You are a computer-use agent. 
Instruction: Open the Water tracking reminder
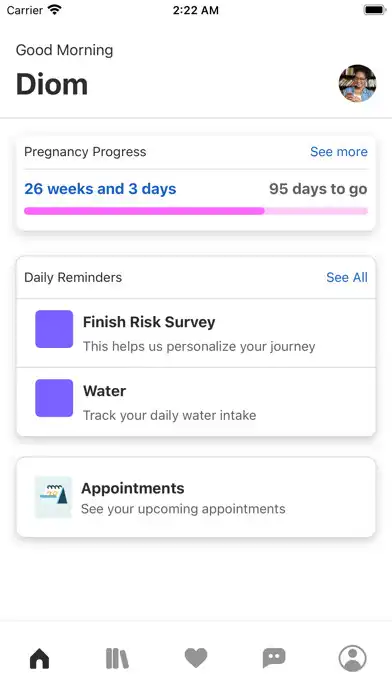(196, 402)
